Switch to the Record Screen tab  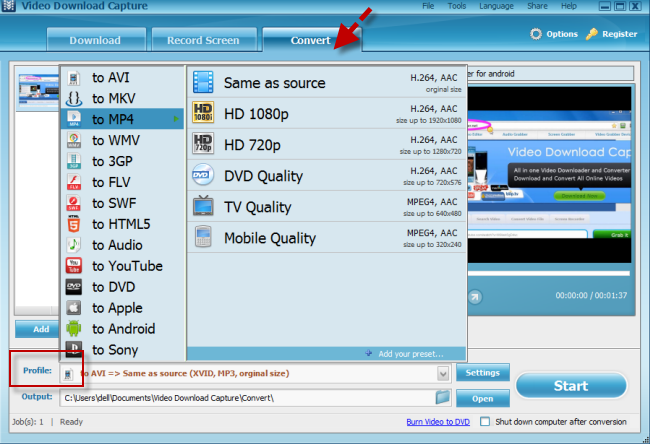coord(204,40)
